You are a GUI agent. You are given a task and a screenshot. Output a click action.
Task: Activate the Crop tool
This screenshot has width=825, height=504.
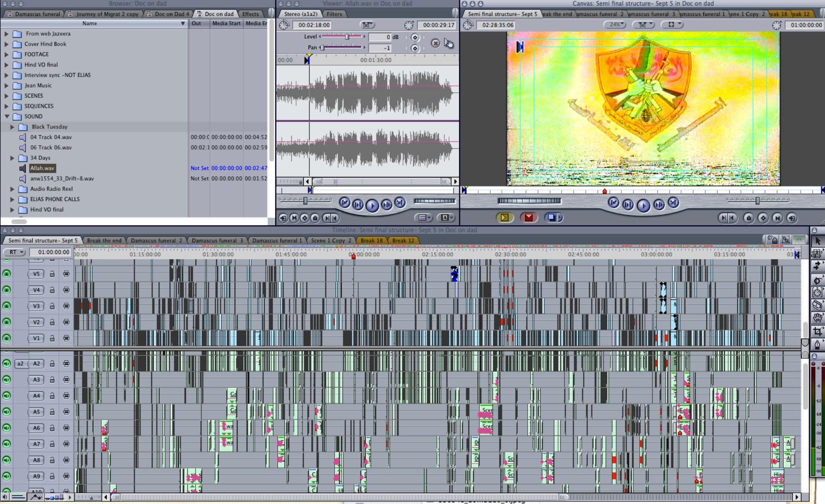817,331
